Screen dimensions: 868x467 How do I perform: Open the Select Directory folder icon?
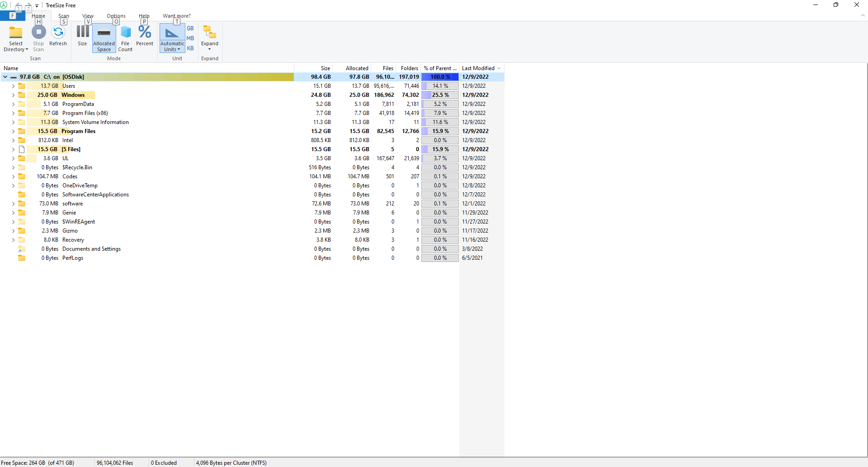click(16, 32)
